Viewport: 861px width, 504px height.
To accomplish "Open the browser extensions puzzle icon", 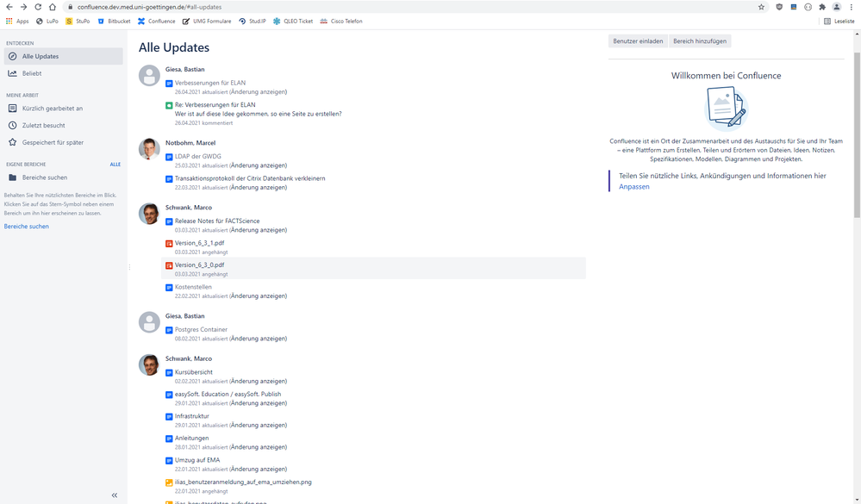I will click(822, 7).
